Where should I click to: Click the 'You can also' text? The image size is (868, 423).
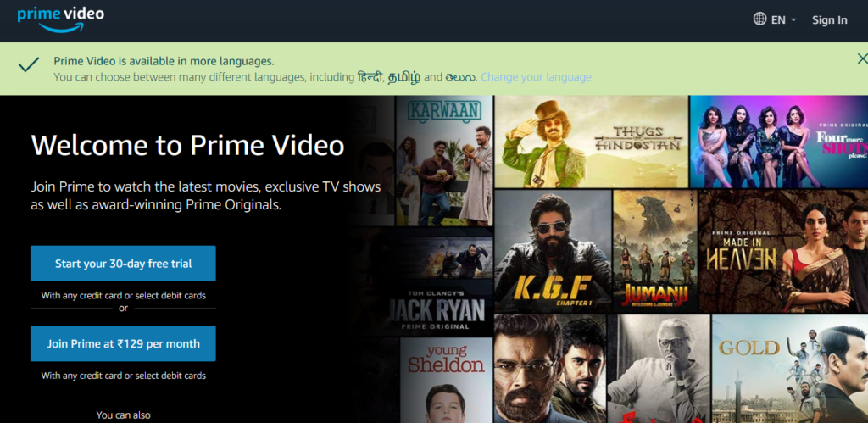pyautogui.click(x=124, y=415)
